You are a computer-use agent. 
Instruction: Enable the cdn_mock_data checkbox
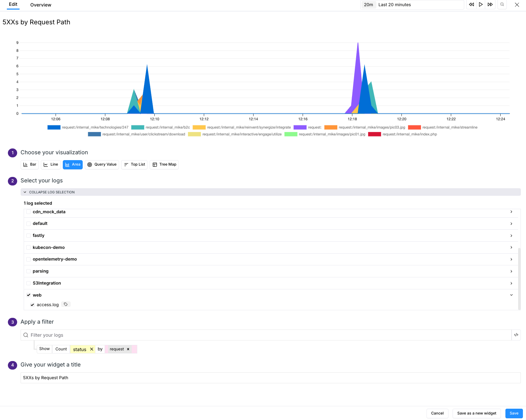(x=28, y=212)
